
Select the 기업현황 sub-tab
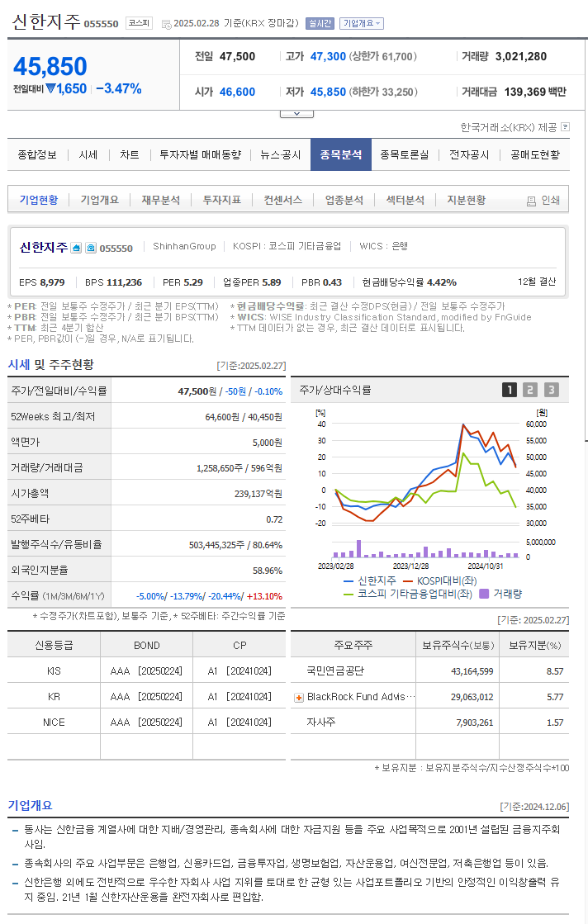pos(39,200)
